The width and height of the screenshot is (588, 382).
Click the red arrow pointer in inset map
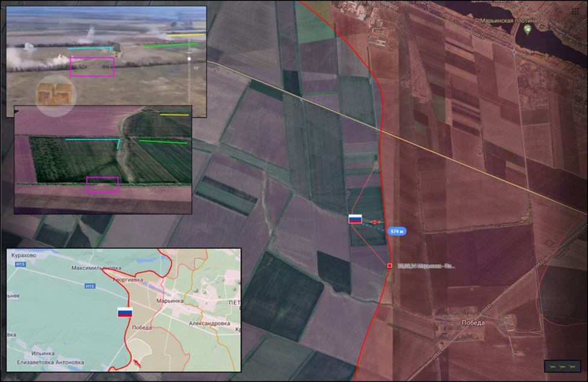click(x=137, y=363)
